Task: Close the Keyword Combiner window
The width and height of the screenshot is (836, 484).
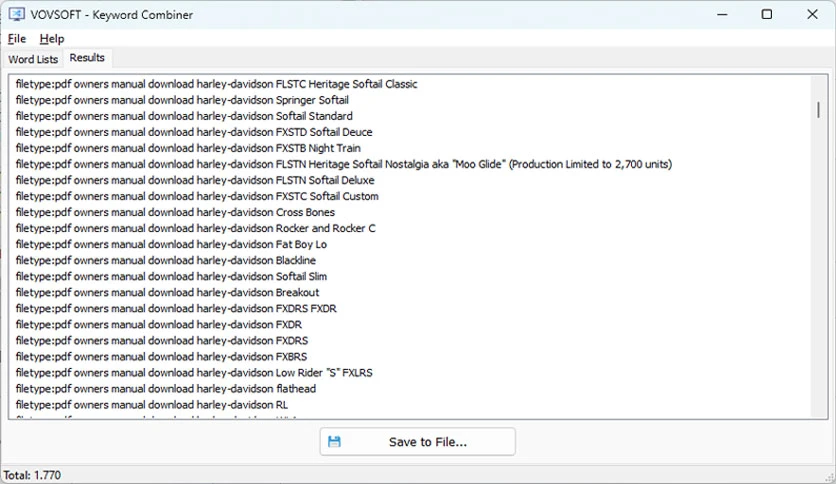Action: [x=812, y=14]
